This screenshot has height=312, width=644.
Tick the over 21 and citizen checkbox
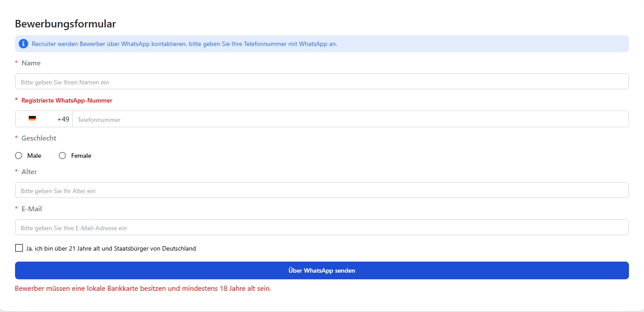click(19, 248)
